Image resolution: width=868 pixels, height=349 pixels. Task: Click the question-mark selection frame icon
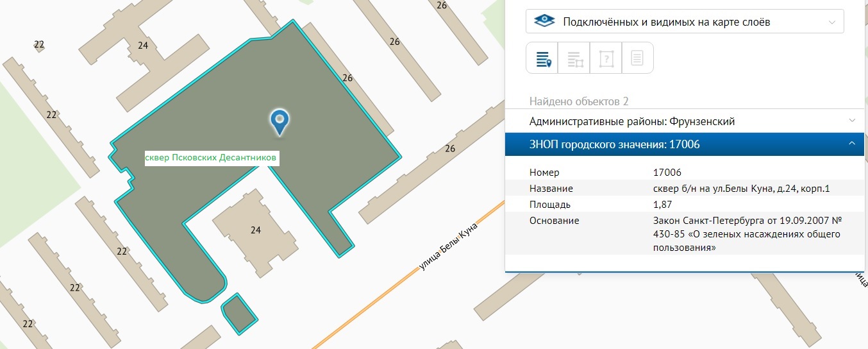606,59
